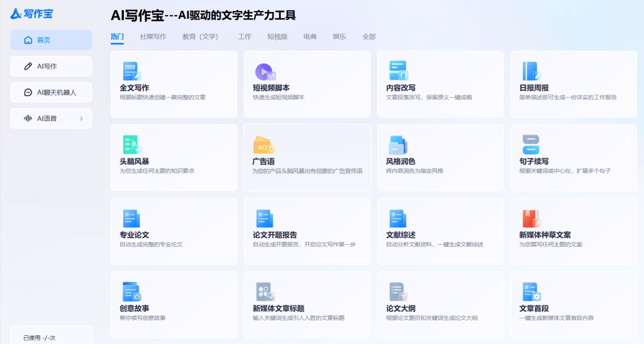Click the 广告语 AD icon

pos(264,145)
